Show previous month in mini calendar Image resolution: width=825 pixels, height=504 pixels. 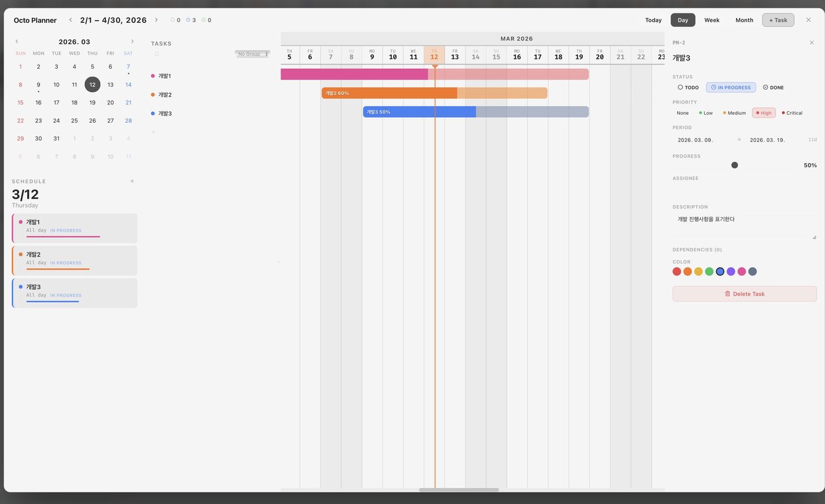[16, 42]
